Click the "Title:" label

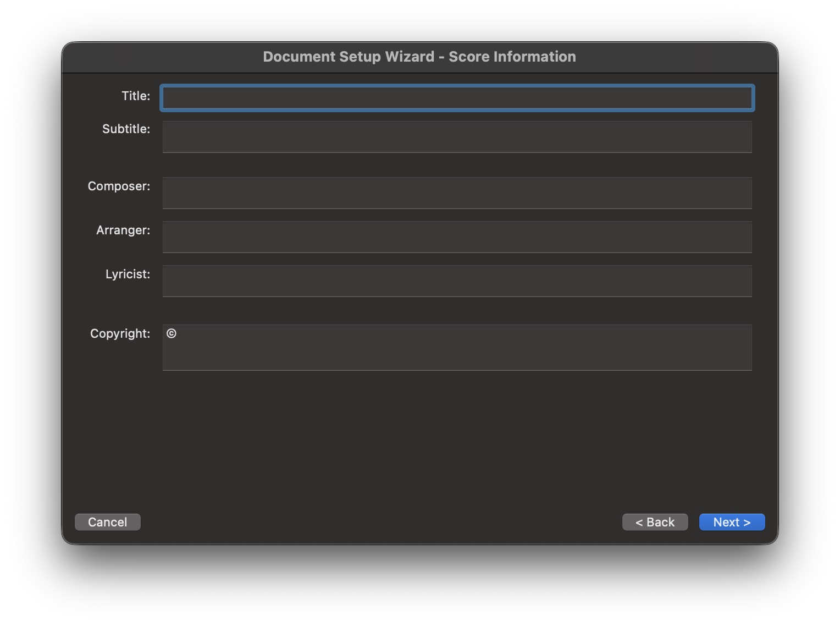point(135,96)
